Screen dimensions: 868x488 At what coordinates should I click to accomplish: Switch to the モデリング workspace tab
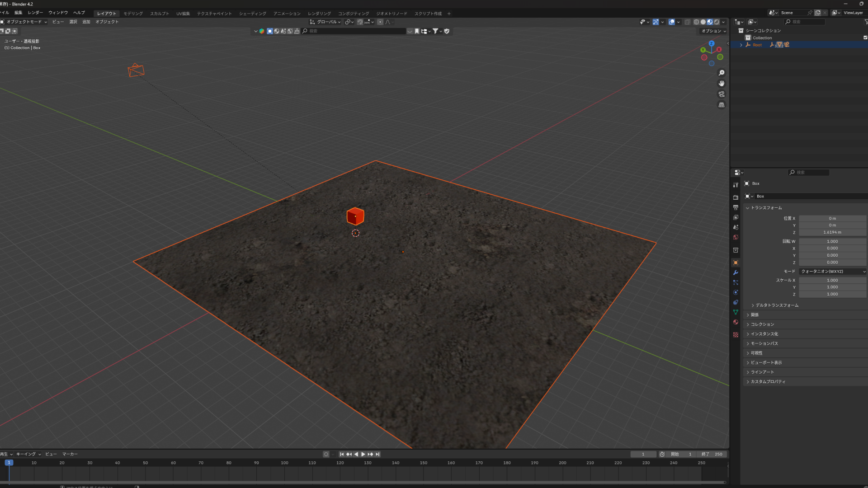pyautogui.click(x=133, y=14)
